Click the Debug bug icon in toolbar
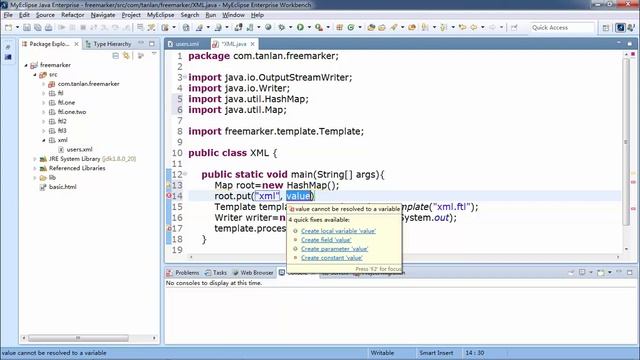 (281, 27)
